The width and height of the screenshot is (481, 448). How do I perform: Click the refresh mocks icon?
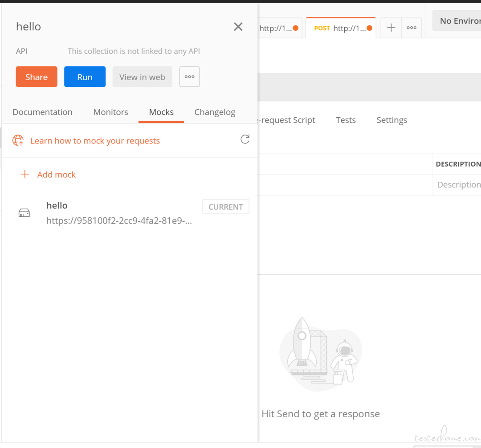245,139
